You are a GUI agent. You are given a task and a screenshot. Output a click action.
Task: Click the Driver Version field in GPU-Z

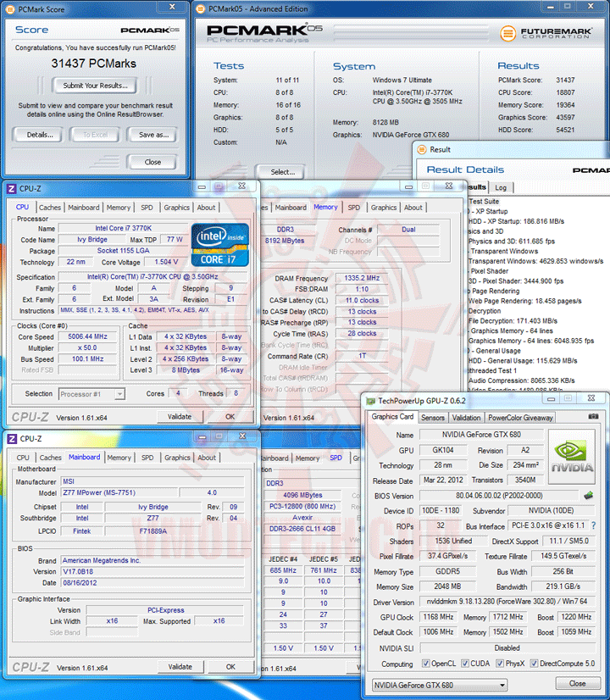507,602
